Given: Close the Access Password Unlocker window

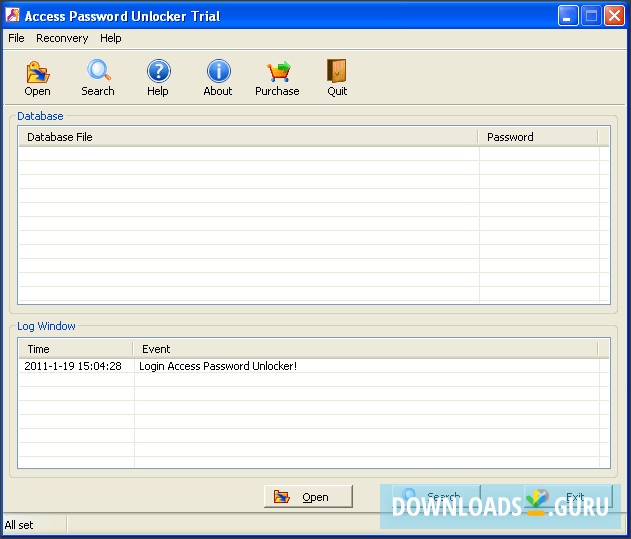Looking at the screenshot, I should [x=615, y=16].
